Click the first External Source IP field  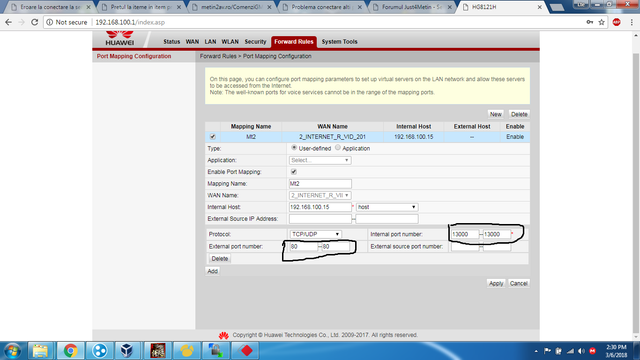(320, 219)
